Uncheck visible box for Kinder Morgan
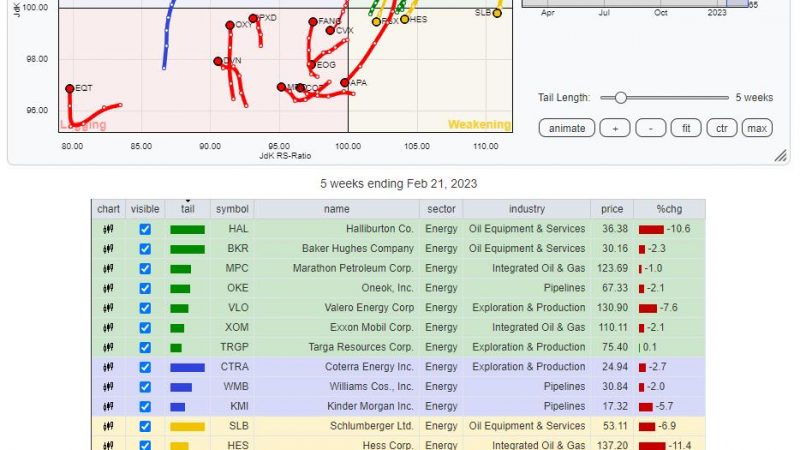The width and height of the screenshot is (800, 450). click(x=145, y=407)
